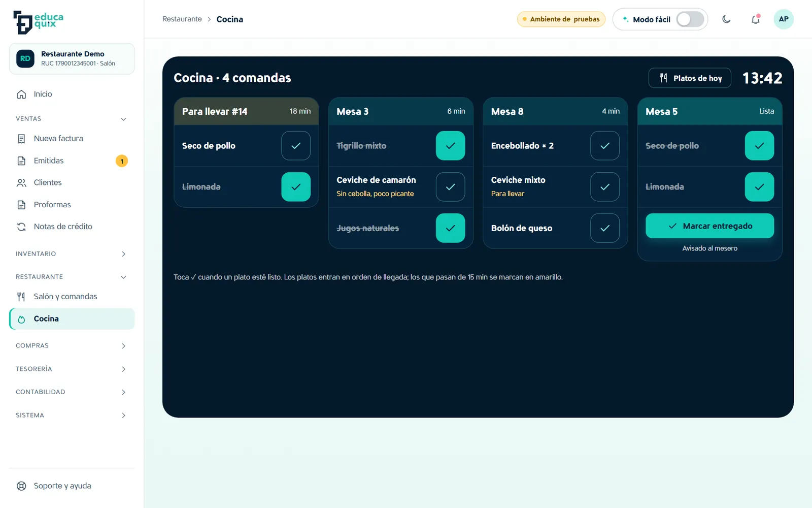Toggle the Modo fácil switch
Screen dimensions: 812x508
[690, 19]
